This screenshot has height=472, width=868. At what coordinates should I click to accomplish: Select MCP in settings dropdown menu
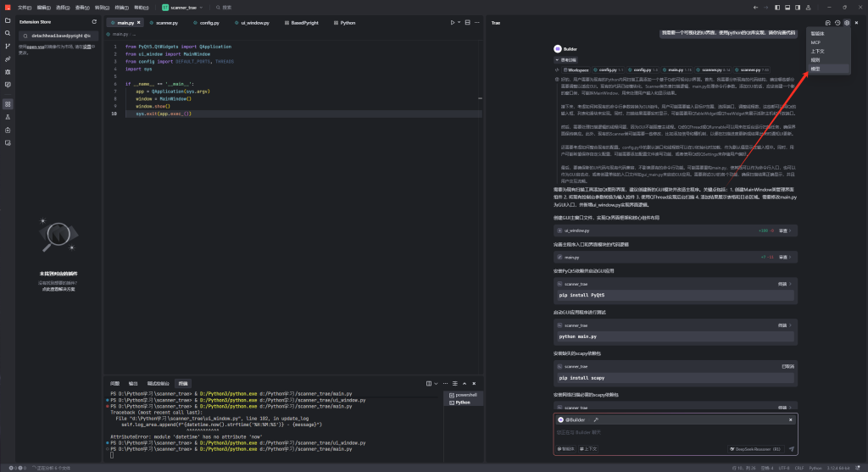pyautogui.click(x=828, y=42)
